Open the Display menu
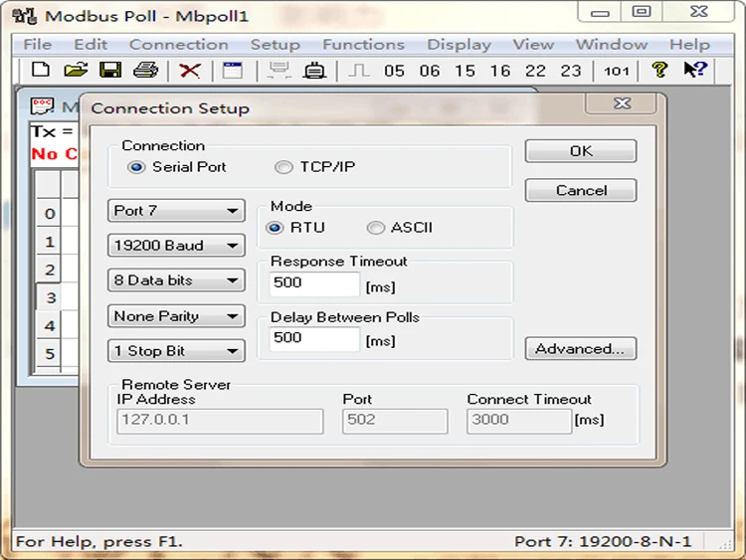The height and width of the screenshot is (560, 746). tap(460, 44)
